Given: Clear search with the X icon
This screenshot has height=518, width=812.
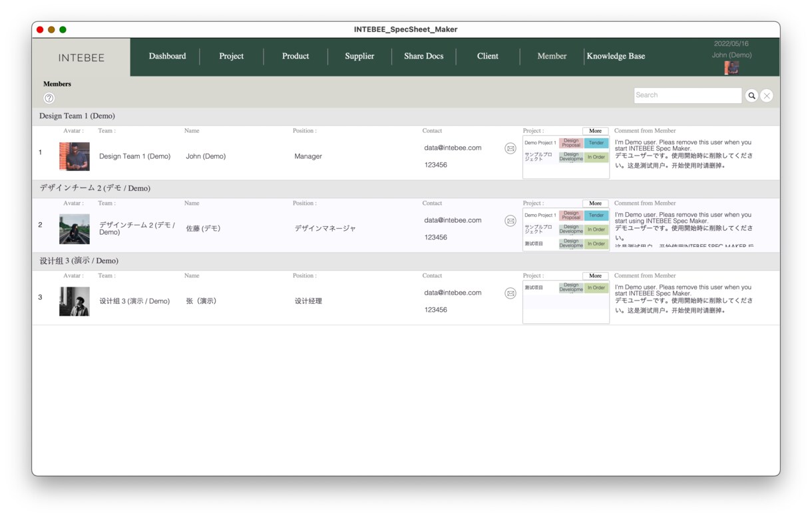Looking at the screenshot, I should pyautogui.click(x=767, y=96).
